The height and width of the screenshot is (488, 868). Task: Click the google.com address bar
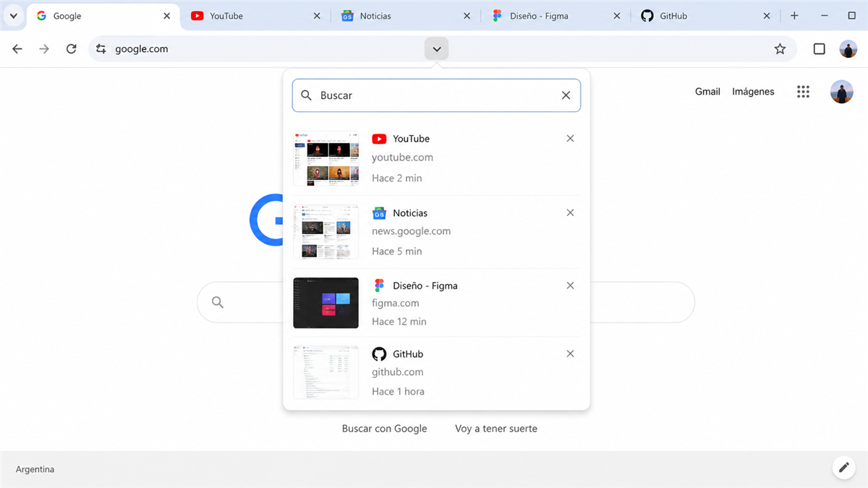click(443, 49)
